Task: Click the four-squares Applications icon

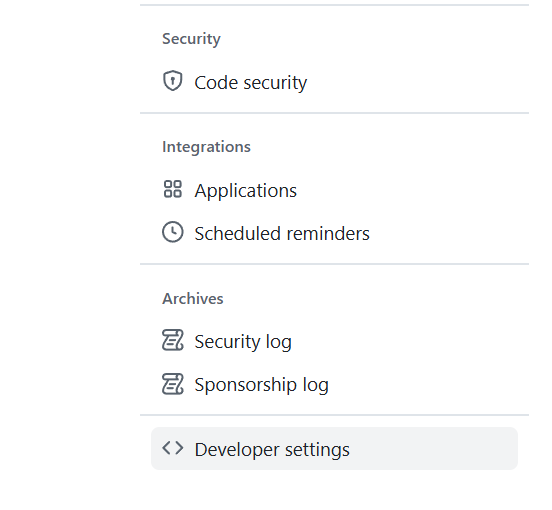Action: (x=172, y=189)
